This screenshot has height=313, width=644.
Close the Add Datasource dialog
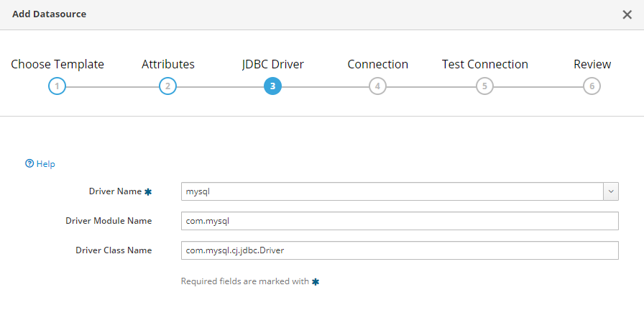point(627,15)
